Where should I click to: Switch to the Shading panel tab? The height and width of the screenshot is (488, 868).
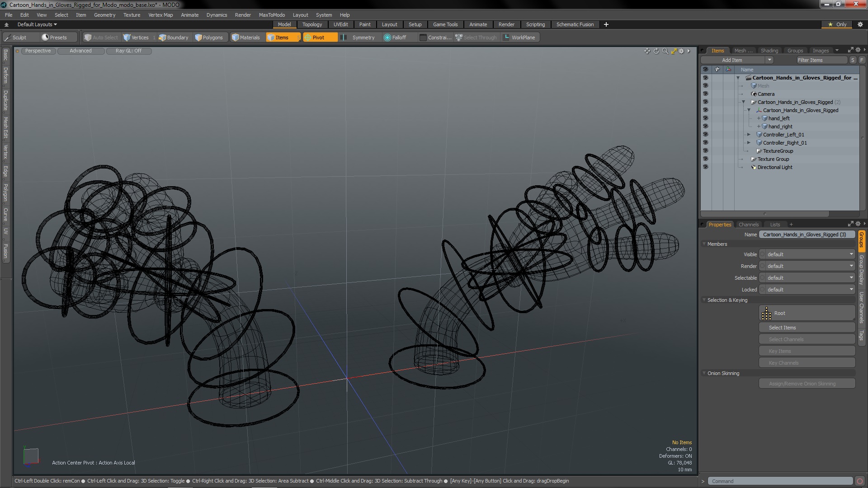coord(769,51)
